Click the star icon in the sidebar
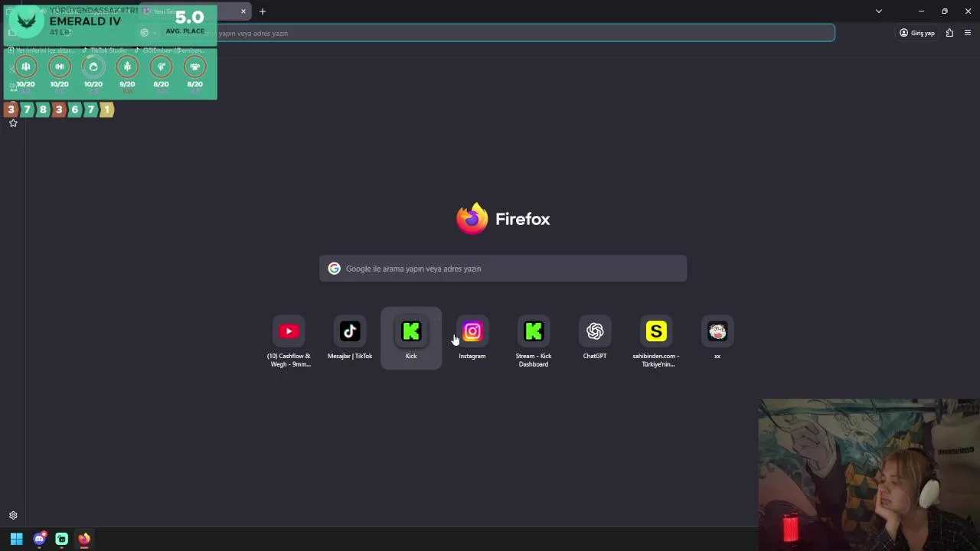This screenshot has width=980, height=551. 13,123
